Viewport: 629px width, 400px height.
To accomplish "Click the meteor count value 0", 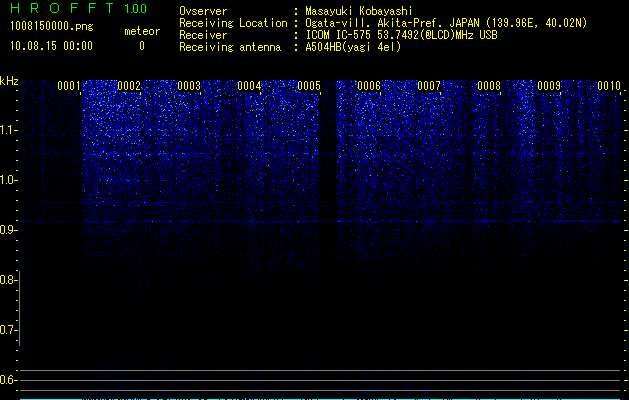I will click(142, 46).
